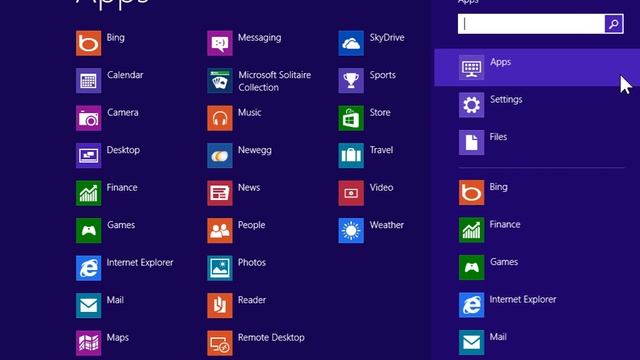Open the Weather sun icon
Image resolution: width=640 pixels, height=360 pixels.
tap(351, 231)
